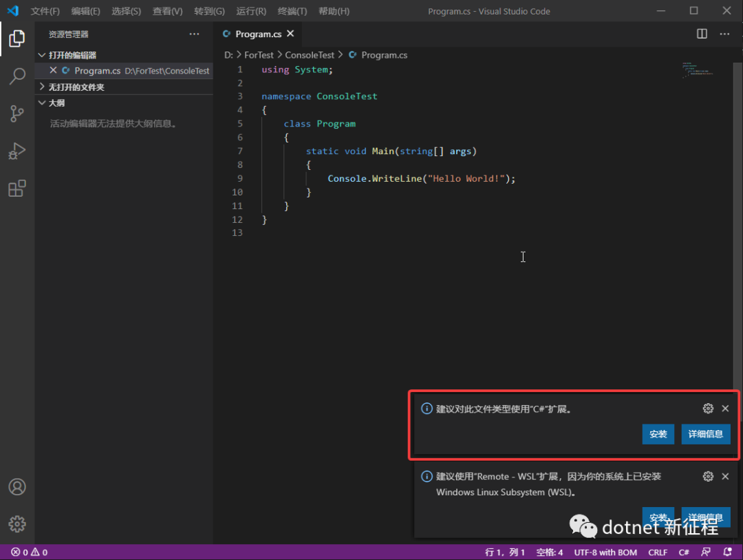Click 安装 for the C# extension
This screenshot has height=560, width=743.
658,434
